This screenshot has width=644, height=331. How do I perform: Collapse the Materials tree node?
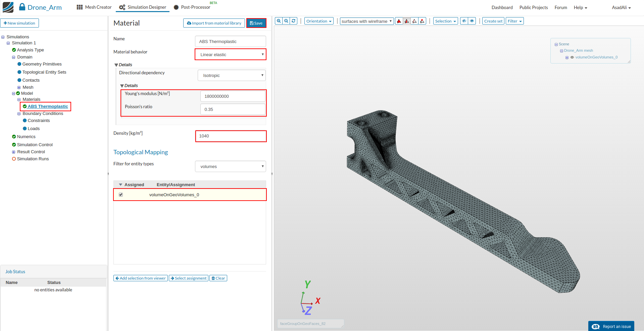[19, 100]
